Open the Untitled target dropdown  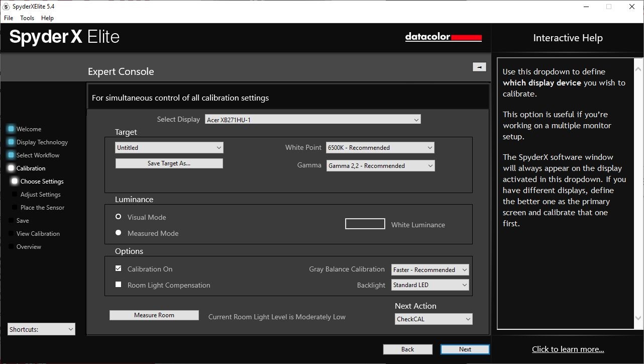coord(169,148)
